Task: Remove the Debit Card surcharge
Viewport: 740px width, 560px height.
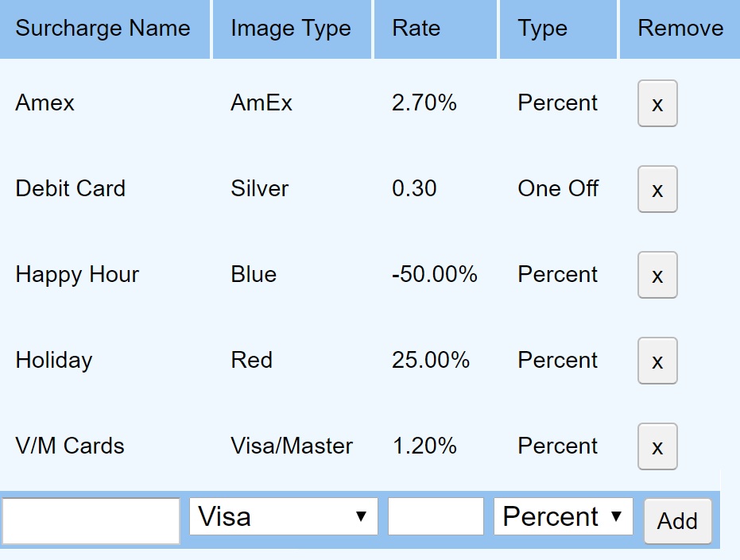Action: click(x=657, y=190)
